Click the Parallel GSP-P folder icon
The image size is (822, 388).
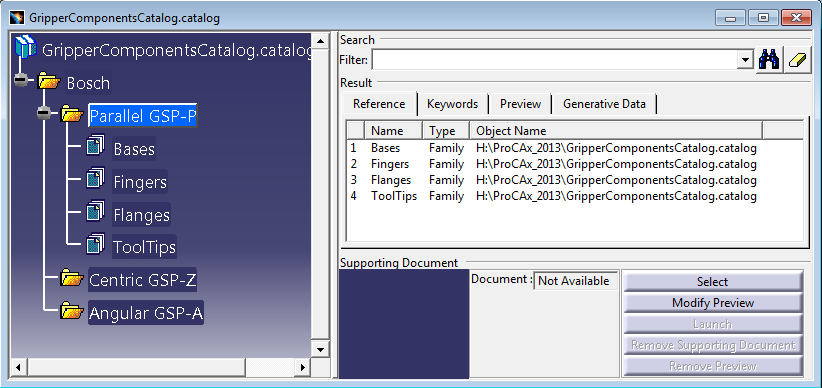click(x=72, y=114)
